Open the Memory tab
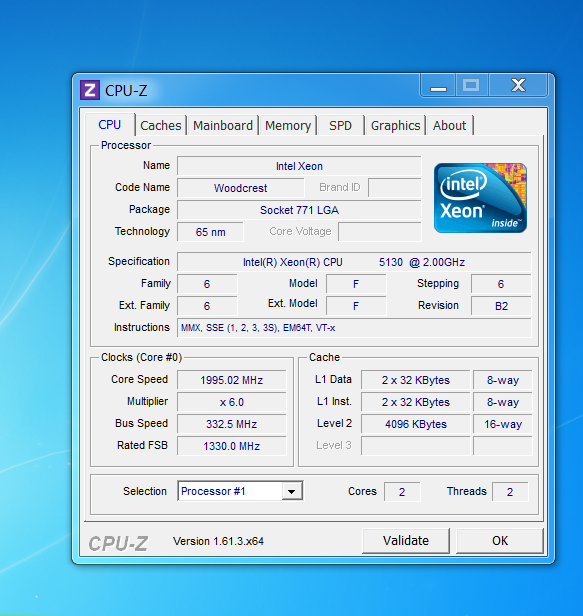 (288, 125)
